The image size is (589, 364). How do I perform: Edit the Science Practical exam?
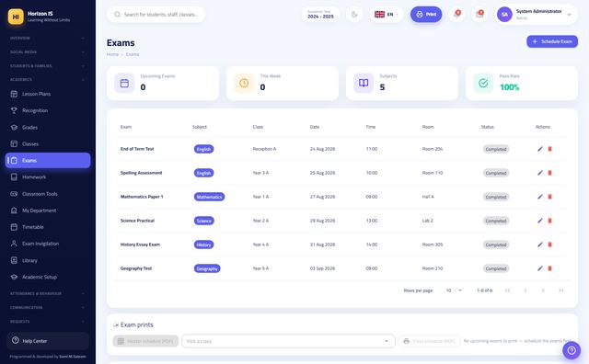(540, 221)
